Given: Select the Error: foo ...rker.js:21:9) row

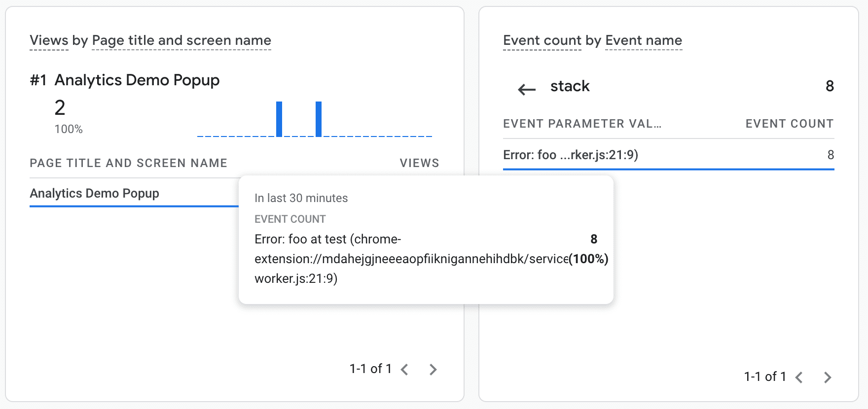Looking at the screenshot, I should (571, 155).
